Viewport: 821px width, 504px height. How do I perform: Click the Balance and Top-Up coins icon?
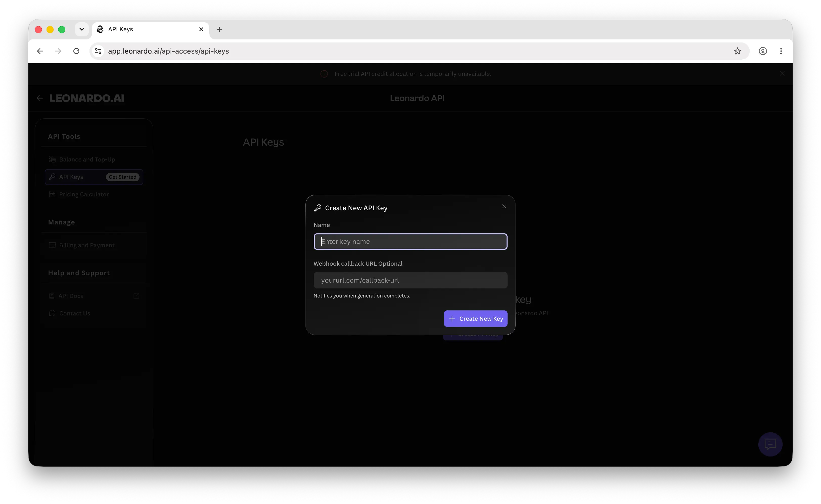(52, 159)
